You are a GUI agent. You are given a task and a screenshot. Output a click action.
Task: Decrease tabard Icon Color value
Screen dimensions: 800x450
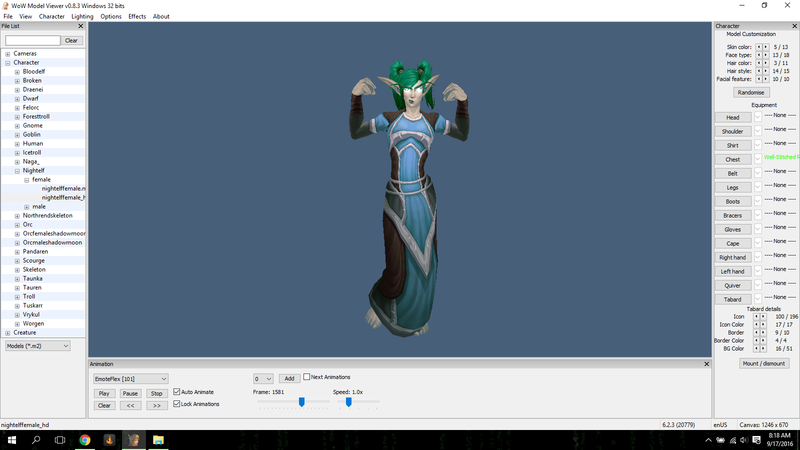point(757,324)
